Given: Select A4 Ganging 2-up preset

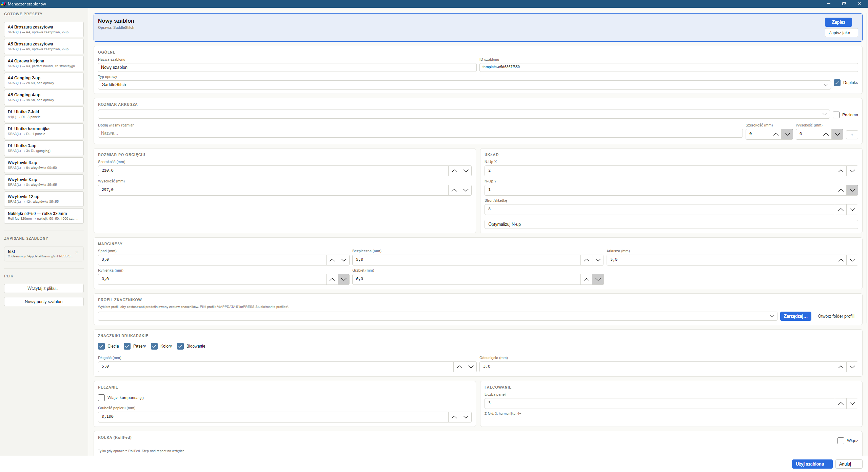Looking at the screenshot, I should [x=44, y=80].
